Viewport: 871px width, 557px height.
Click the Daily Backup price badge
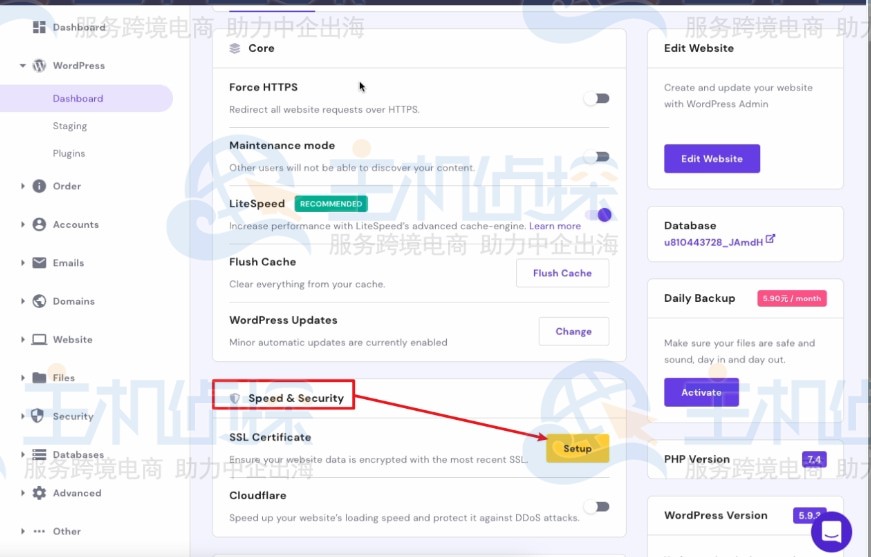[x=792, y=298]
